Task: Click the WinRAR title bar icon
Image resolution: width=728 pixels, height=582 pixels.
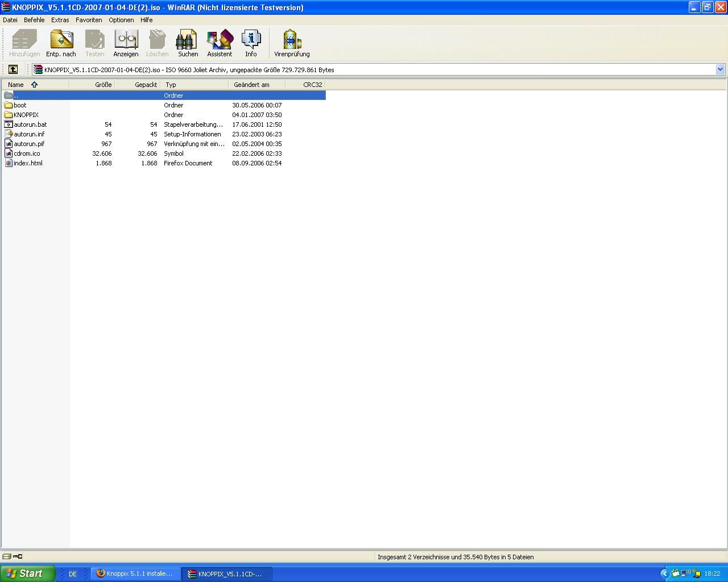Action: click(6, 7)
